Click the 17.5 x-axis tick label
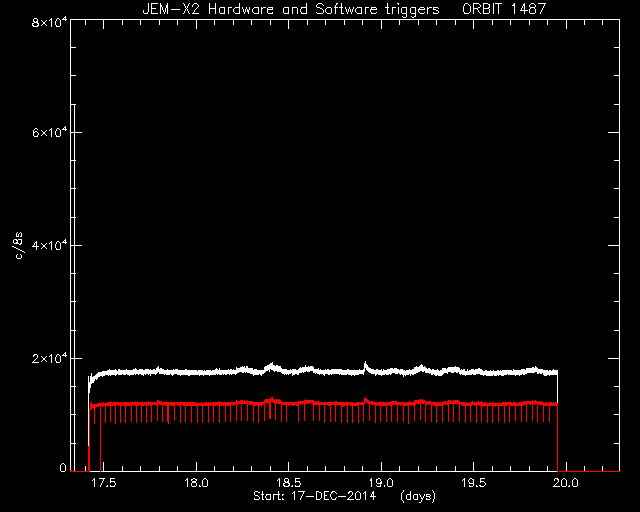This screenshot has height=512, width=640. (x=104, y=483)
